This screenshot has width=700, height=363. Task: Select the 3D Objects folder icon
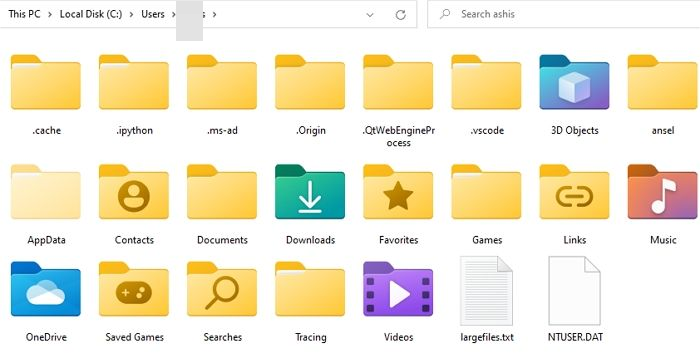coord(574,82)
